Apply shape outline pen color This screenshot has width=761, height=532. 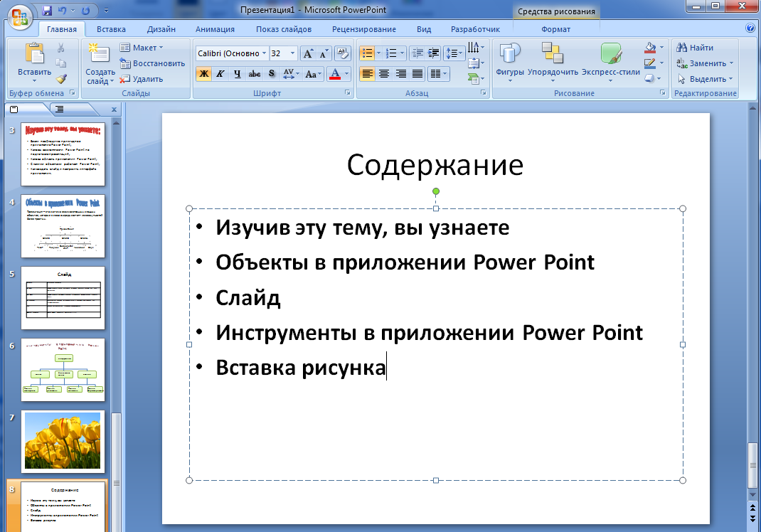tap(650, 63)
